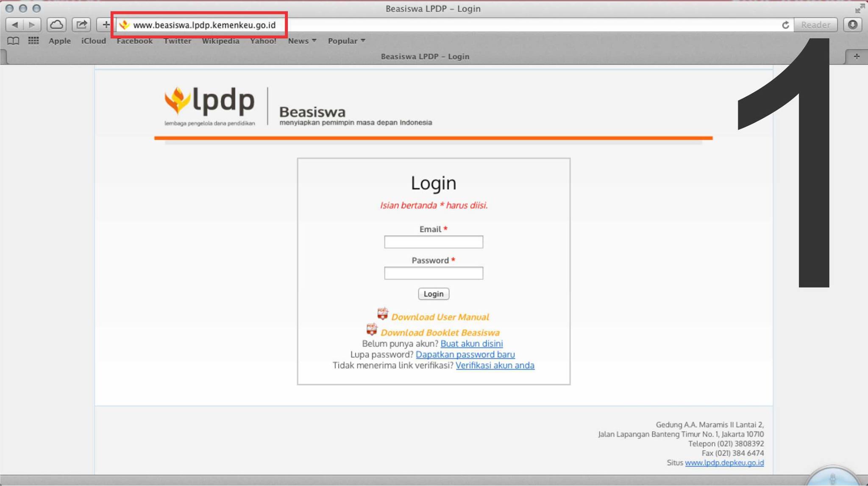Click PDF icon beside Download User Manual

[x=382, y=314]
